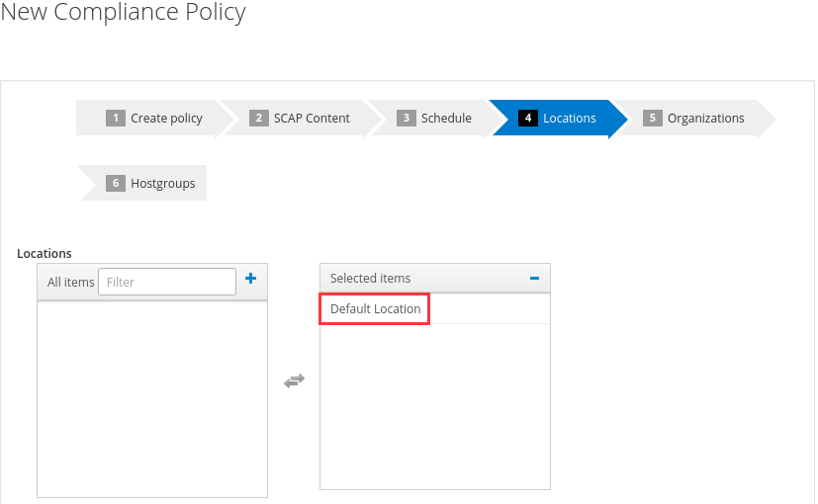Select the active Locations step label
The width and height of the screenshot is (818, 504).
click(x=569, y=119)
